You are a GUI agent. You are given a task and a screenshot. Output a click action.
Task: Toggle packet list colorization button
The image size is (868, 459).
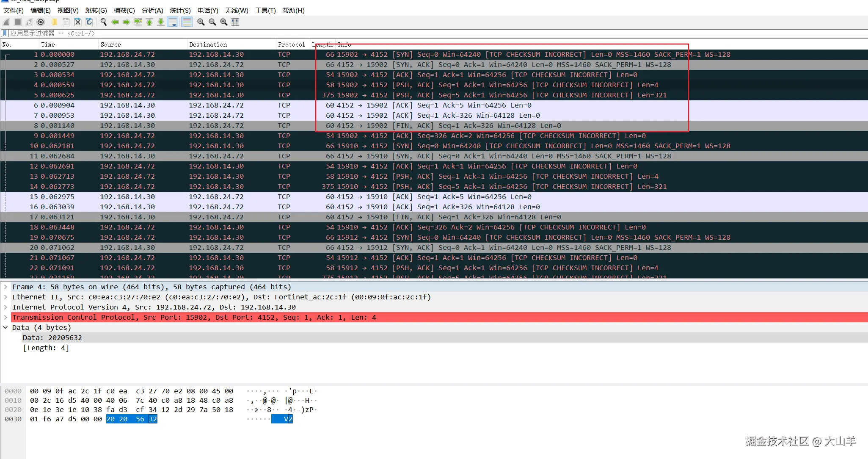click(x=187, y=22)
